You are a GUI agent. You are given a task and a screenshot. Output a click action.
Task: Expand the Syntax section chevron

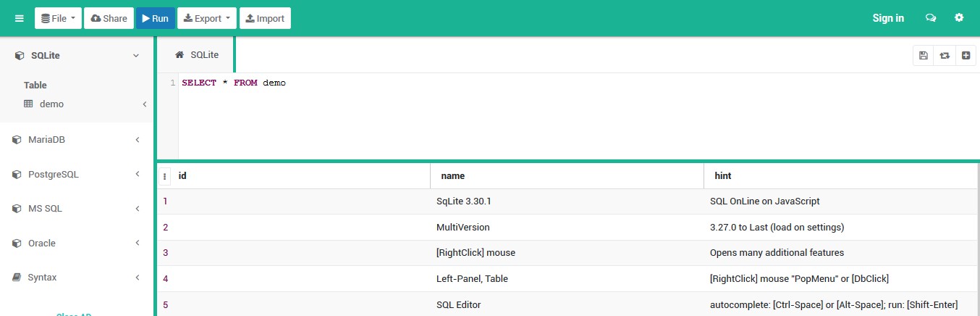tap(138, 277)
